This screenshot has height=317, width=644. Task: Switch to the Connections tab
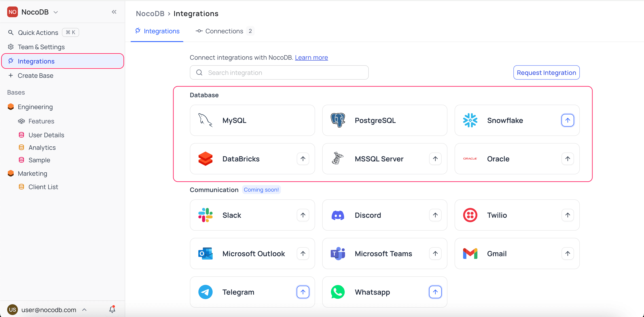pos(224,31)
